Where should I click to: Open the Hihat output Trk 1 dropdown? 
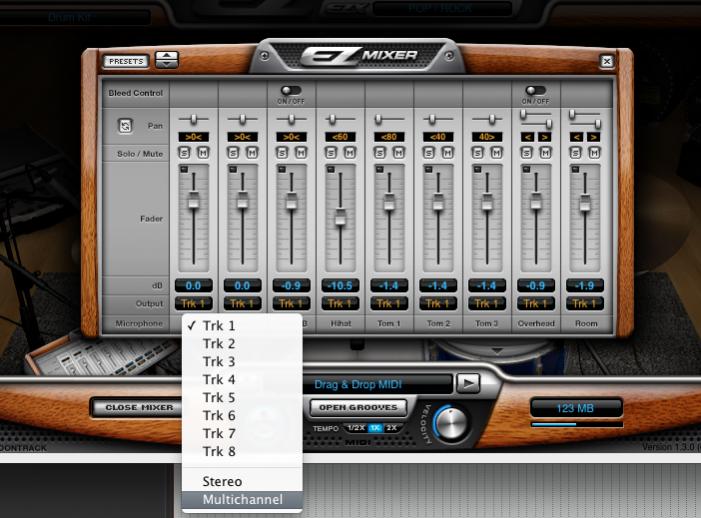pos(340,303)
